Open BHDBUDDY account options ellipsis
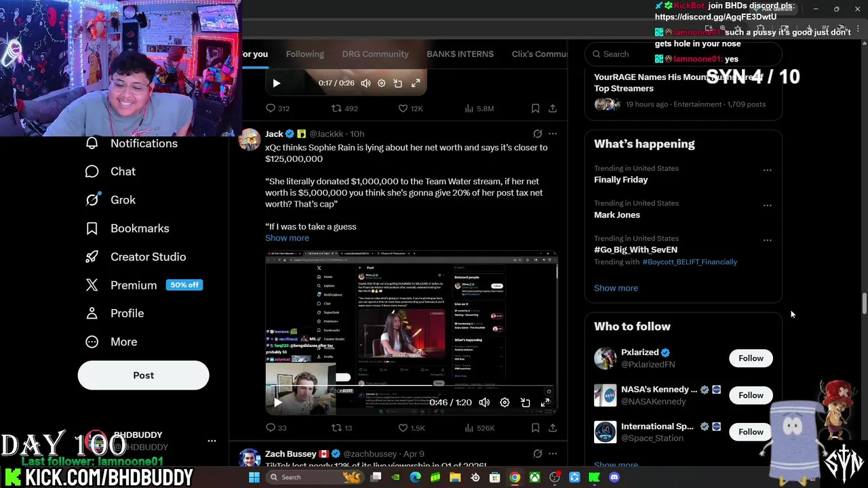Screen dimensions: 868x488 212,441
